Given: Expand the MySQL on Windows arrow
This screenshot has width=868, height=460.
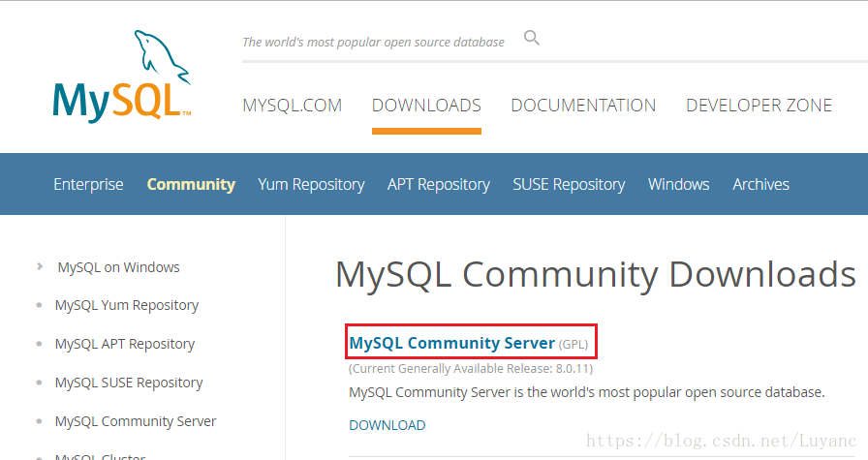Looking at the screenshot, I should pyautogui.click(x=40, y=267).
